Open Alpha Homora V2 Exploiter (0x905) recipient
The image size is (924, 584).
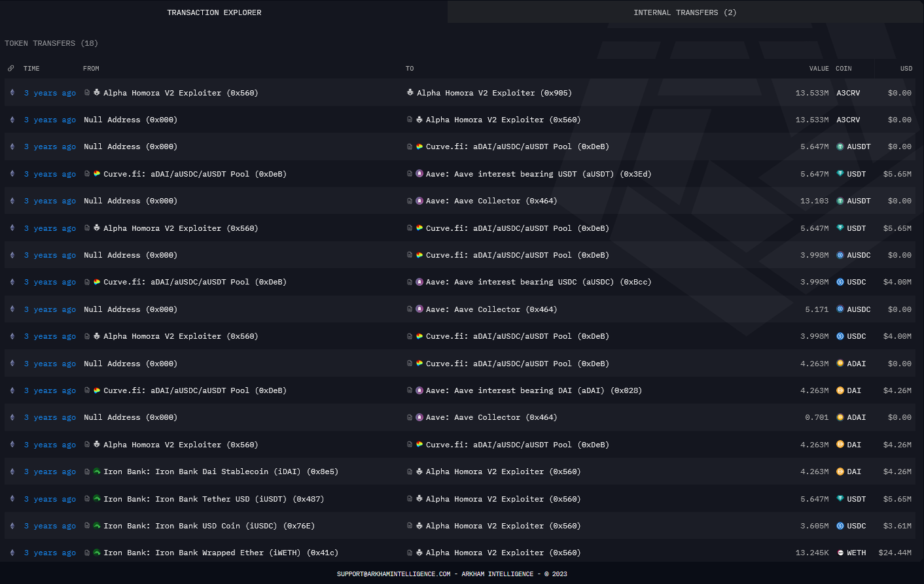pyautogui.click(x=494, y=93)
